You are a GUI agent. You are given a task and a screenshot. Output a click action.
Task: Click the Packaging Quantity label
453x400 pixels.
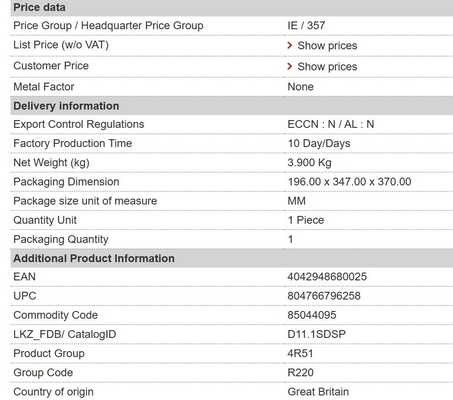point(61,239)
